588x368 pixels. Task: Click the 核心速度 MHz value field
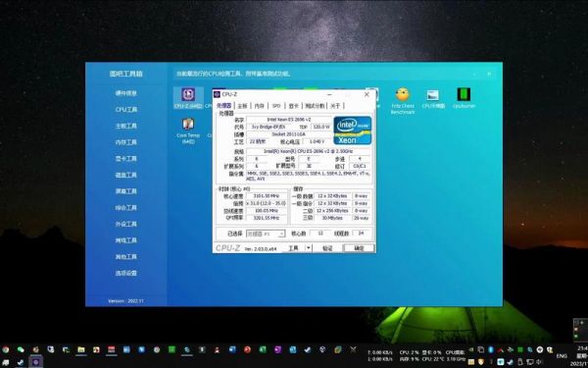point(267,196)
